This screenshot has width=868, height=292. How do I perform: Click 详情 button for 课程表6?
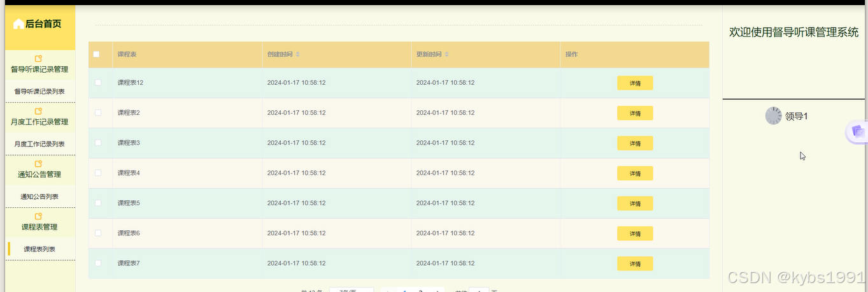[x=635, y=234]
